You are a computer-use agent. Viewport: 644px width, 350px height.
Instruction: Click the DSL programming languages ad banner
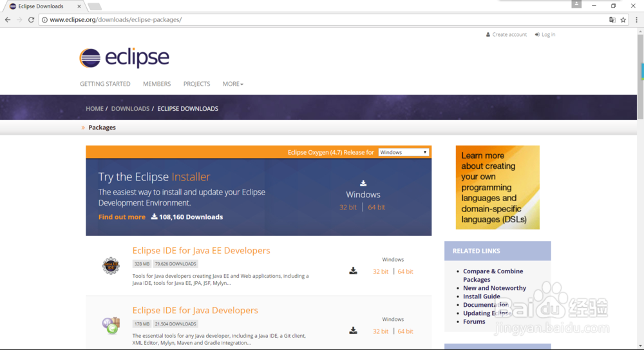497,187
